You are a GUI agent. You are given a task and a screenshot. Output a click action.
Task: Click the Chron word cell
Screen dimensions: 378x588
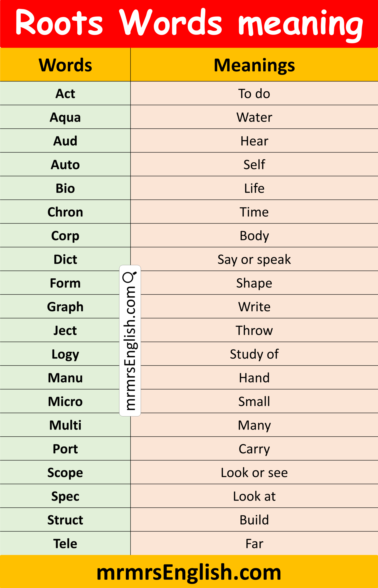[x=65, y=212]
